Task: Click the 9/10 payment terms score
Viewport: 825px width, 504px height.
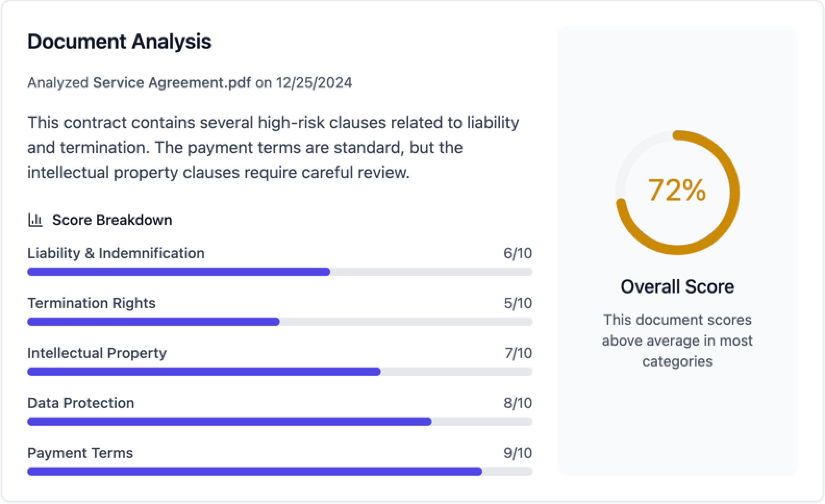Action: 517,453
